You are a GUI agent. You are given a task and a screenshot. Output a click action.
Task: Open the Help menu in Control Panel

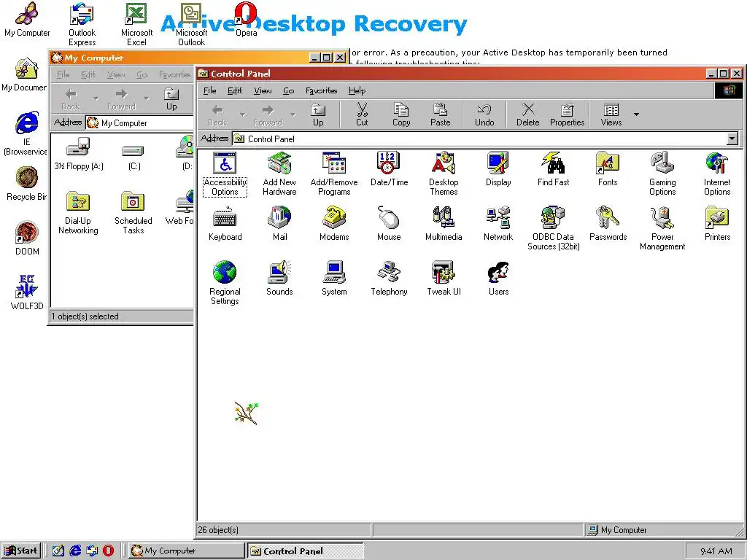click(x=357, y=90)
